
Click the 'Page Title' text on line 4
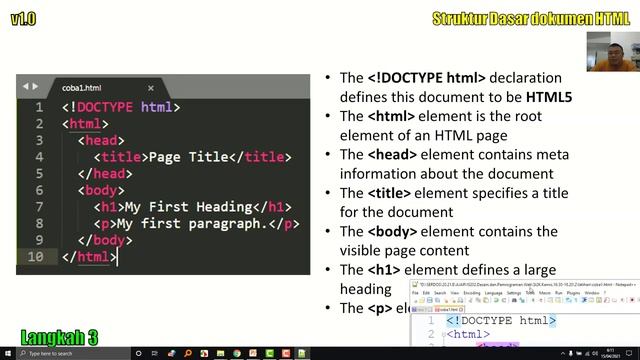tap(189, 157)
